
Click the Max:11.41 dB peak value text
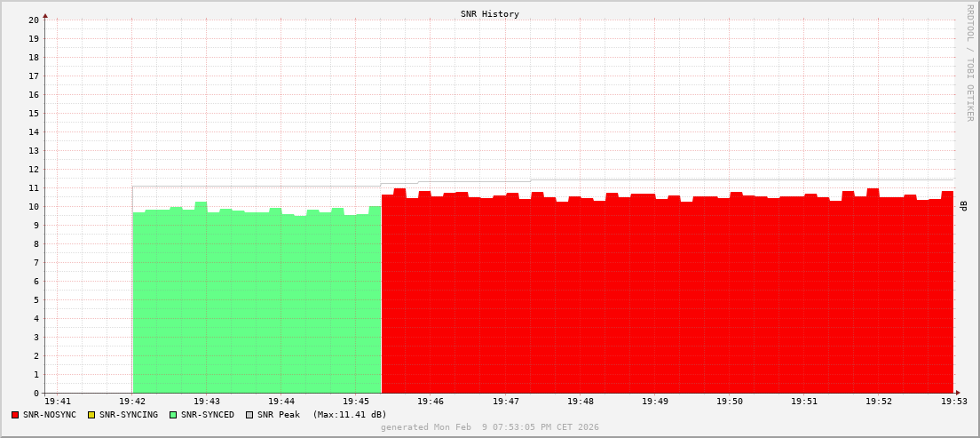pyautogui.click(x=350, y=415)
